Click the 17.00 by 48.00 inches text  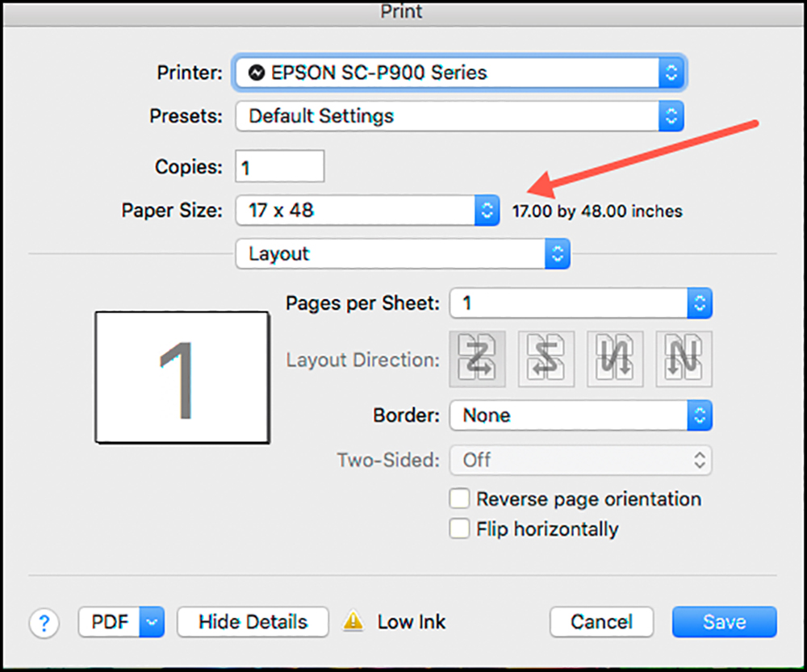coord(597,211)
